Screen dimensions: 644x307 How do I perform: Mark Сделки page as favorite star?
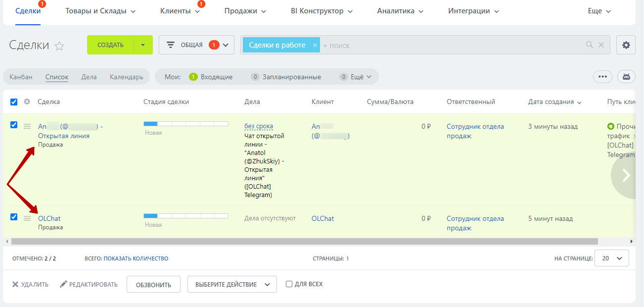[x=59, y=46]
